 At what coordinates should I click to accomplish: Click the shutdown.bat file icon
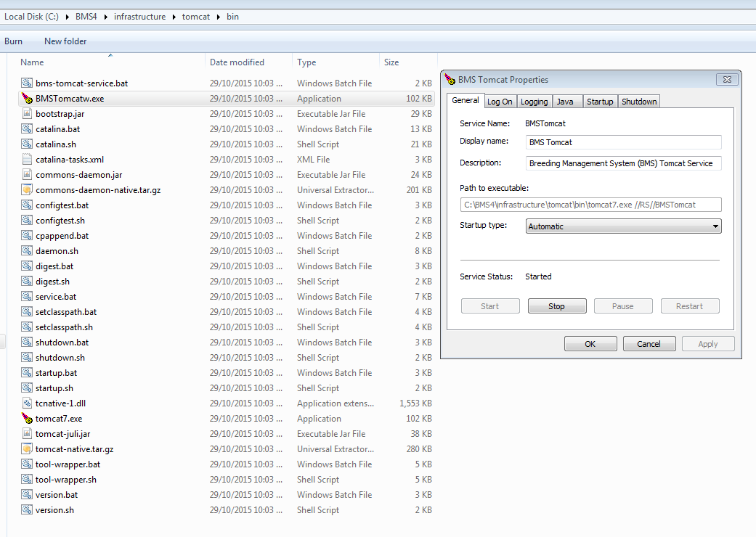pyautogui.click(x=27, y=343)
